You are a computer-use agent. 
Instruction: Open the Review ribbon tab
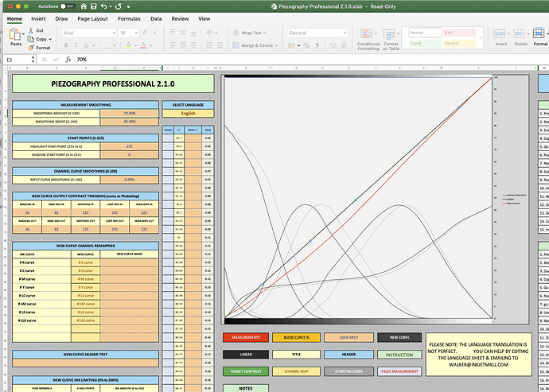[x=180, y=19]
